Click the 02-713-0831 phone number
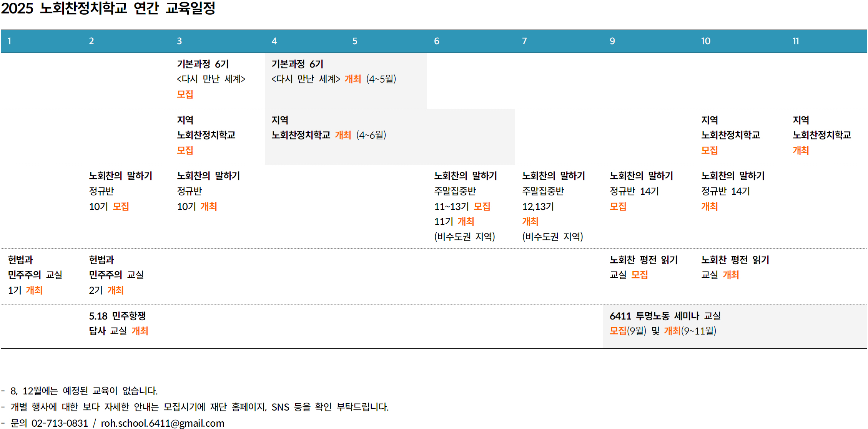The height and width of the screenshot is (429, 868). click(60, 423)
